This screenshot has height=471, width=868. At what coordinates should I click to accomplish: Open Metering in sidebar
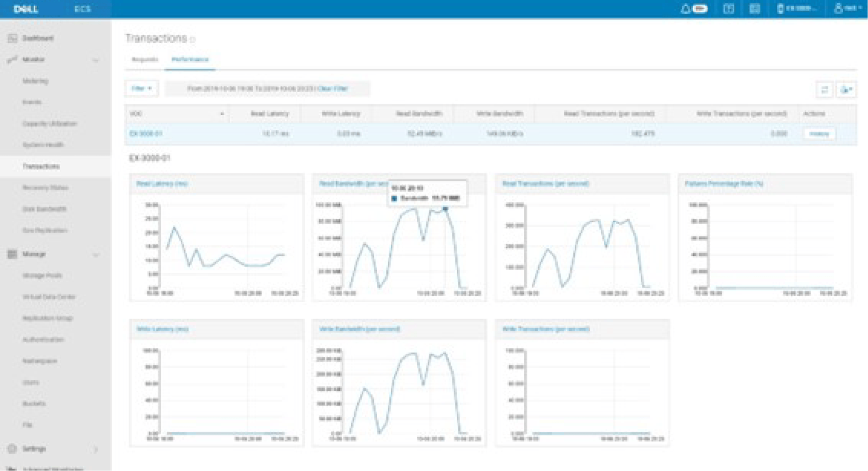(x=35, y=81)
